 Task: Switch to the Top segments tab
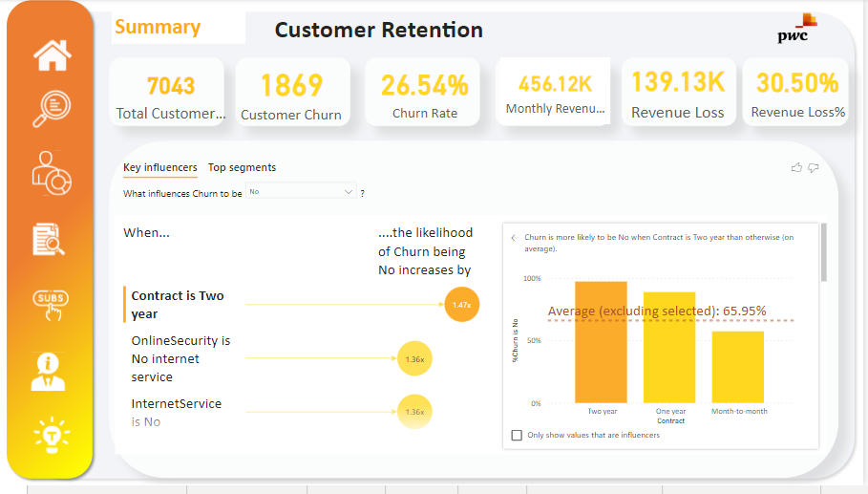242,167
